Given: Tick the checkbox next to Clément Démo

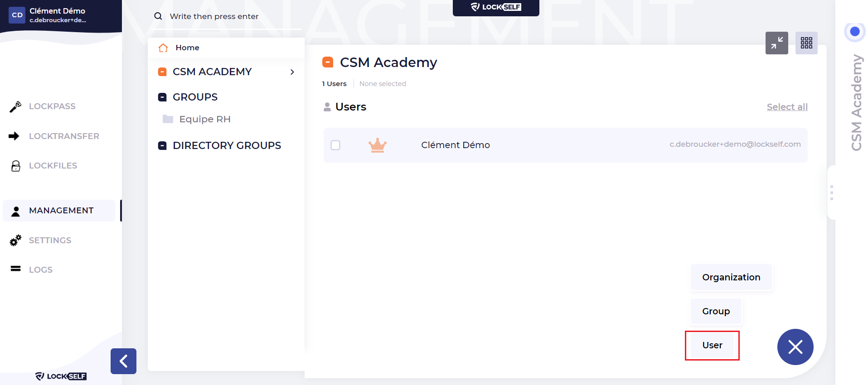Looking at the screenshot, I should tap(335, 145).
